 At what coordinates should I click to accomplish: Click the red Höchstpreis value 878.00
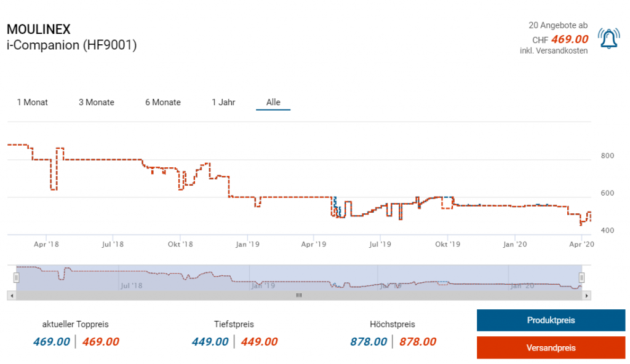tap(418, 342)
